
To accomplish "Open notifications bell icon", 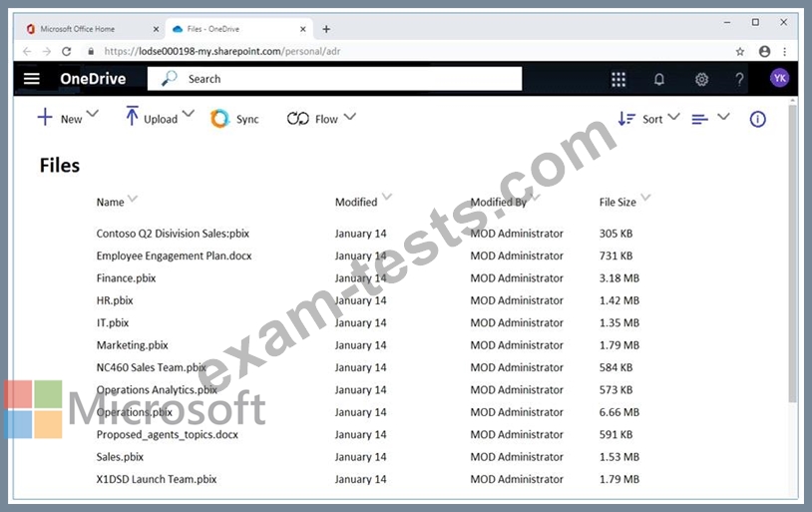I will coord(658,79).
